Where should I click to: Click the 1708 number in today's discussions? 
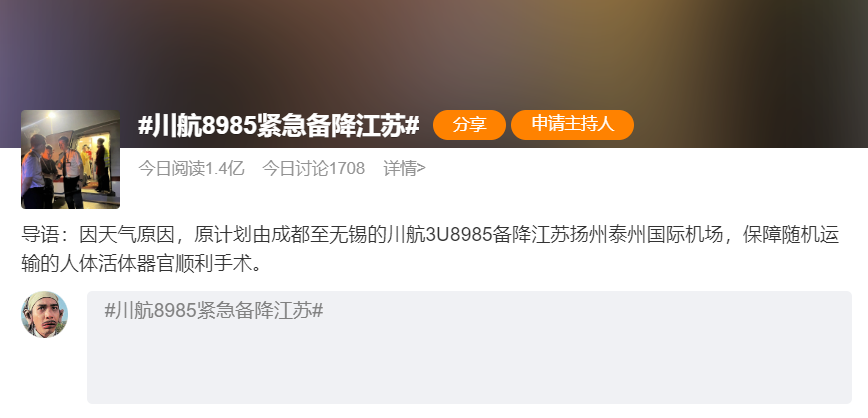(x=347, y=168)
